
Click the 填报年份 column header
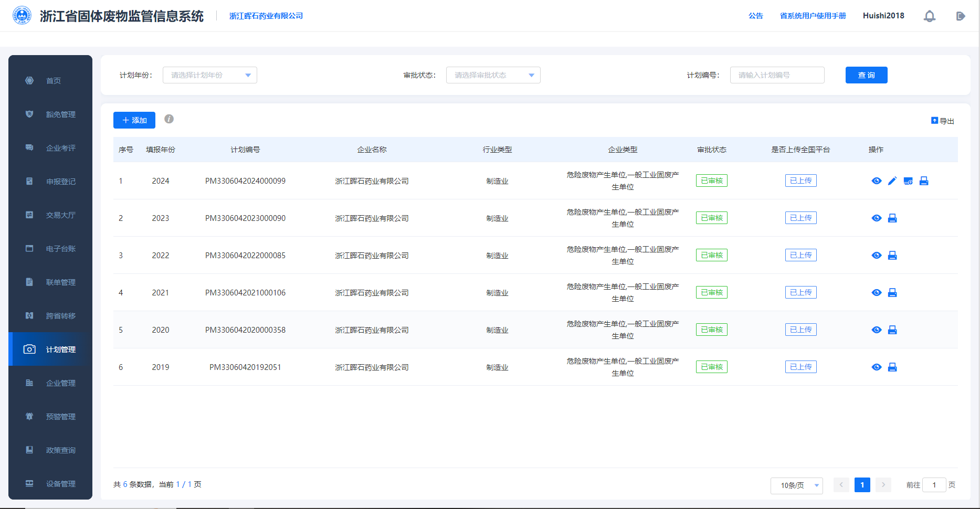[161, 150]
